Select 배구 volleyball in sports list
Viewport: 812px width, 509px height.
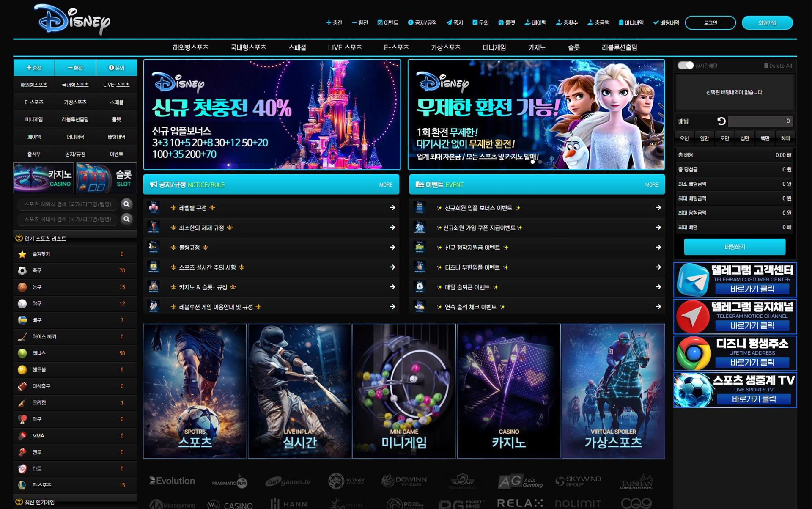(x=75, y=320)
